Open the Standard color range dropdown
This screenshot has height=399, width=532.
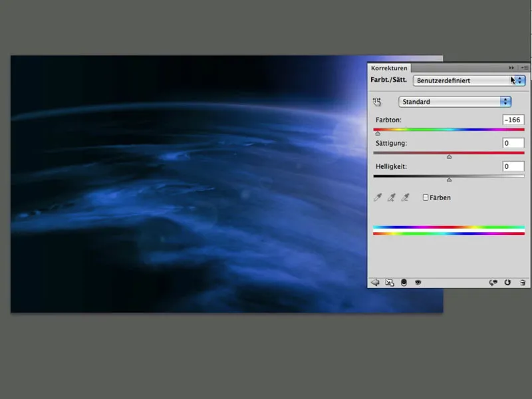(x=455, y=102)
